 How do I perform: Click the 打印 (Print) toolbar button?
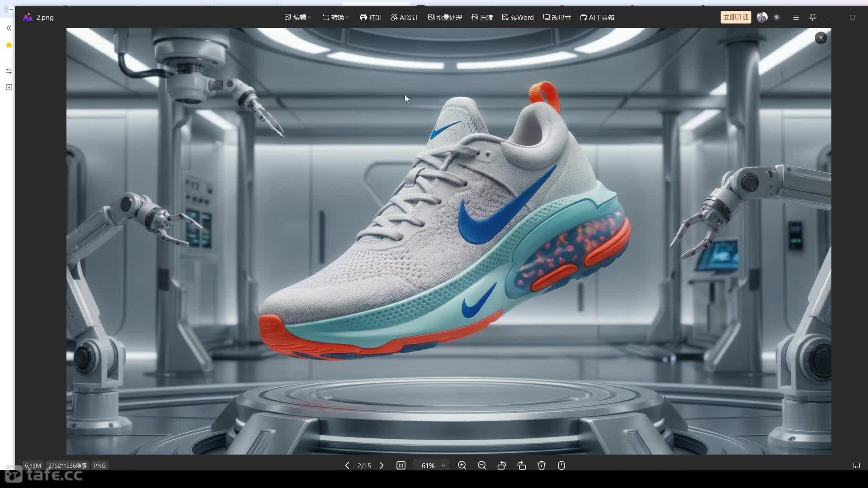[371, 17]
